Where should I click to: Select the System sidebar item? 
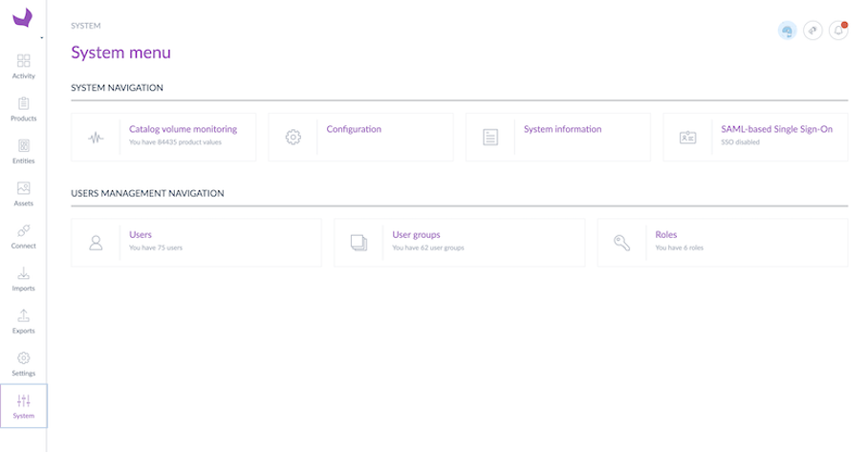24,406
